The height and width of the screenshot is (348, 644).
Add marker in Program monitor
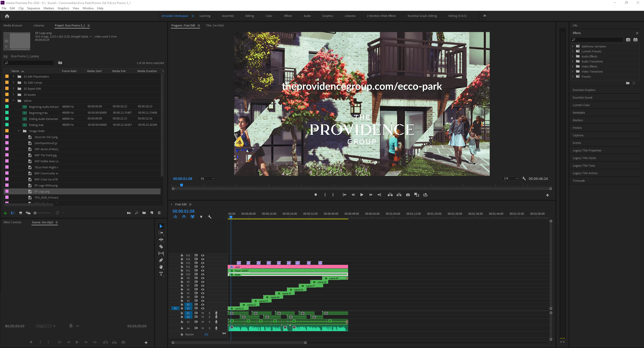tap(316, 195)
